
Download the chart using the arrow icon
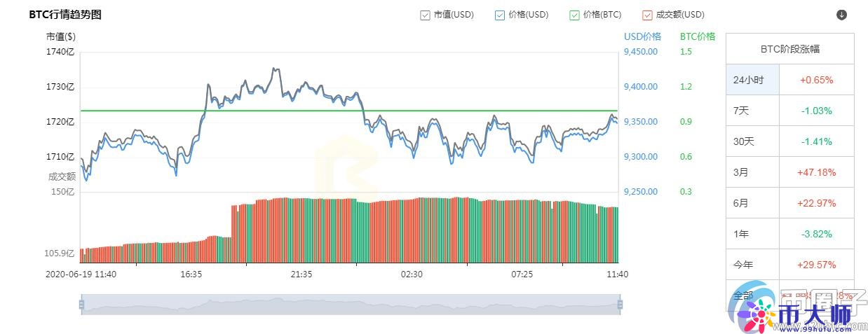point(841,15)
